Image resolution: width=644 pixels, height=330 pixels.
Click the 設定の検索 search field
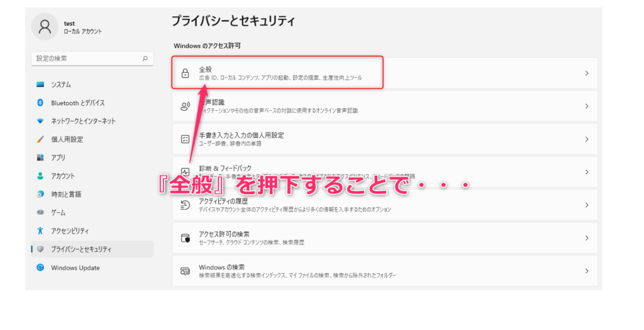(x=92, y=59)
